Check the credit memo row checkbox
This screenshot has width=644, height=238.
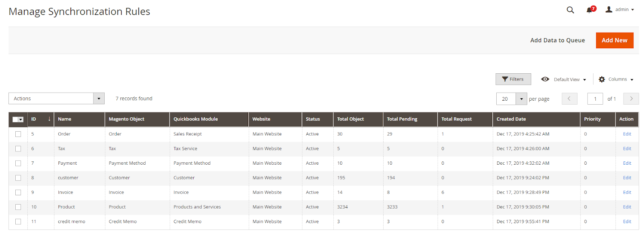point(18,221)
